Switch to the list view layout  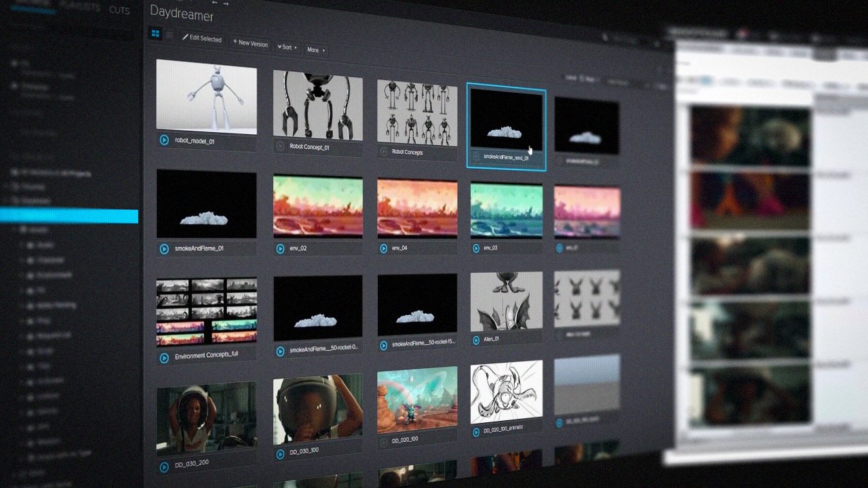point(168,35)
